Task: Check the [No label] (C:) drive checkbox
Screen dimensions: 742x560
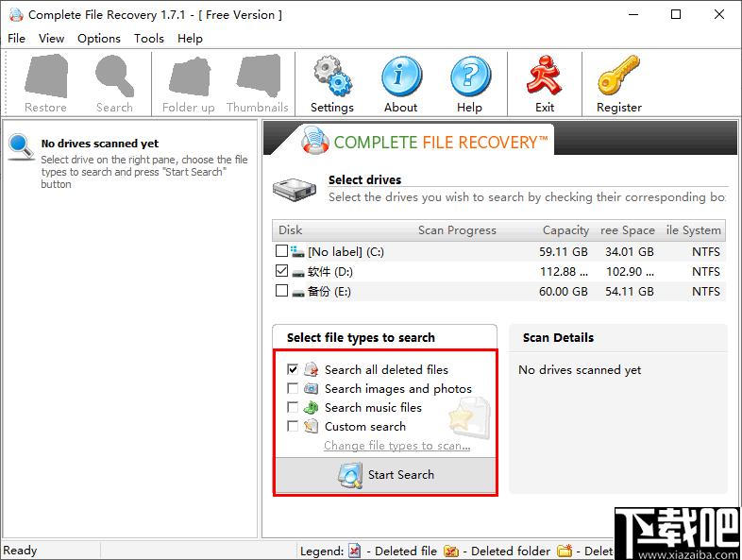Action: coord(281,250)
